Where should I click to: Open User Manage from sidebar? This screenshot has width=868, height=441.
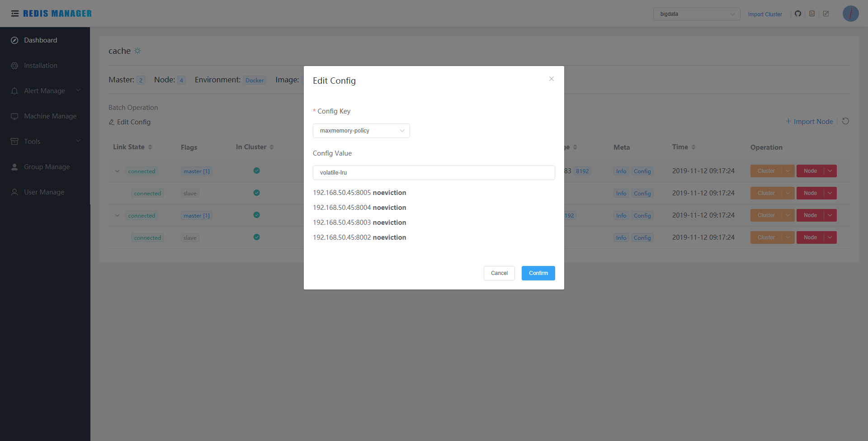tap(45, 192)
